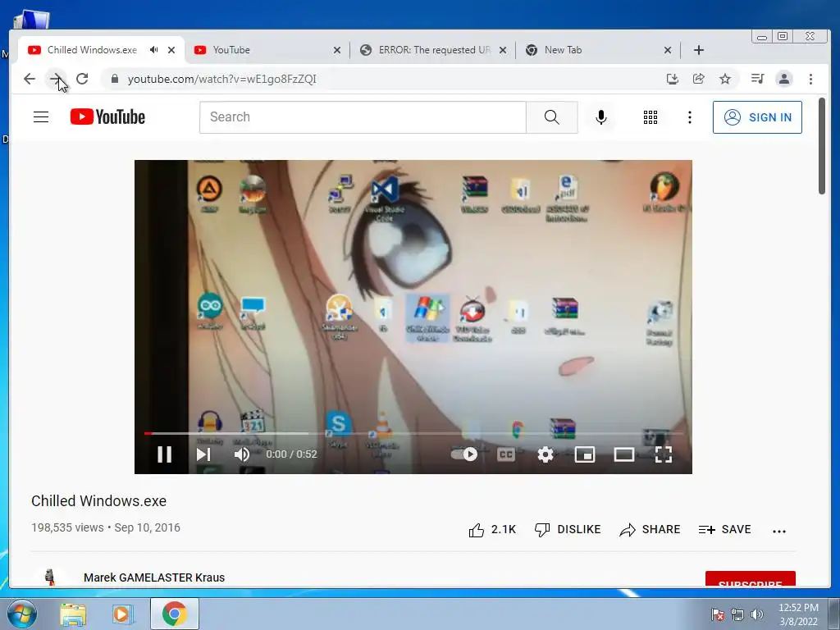Image resolution: width=840 pixels, height=630 pixels.
Task: Open a new browser tab
Action: tap(699, 50)
